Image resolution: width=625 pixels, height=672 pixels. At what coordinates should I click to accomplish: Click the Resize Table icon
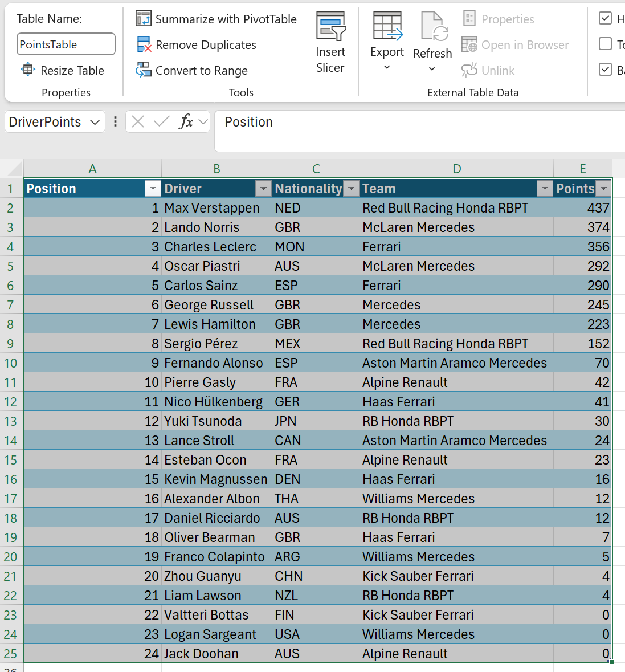coord(28,70)
